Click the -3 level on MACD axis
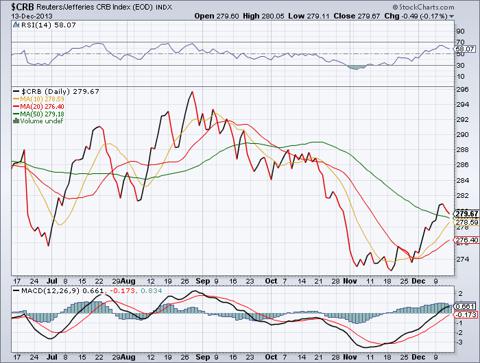This screenshot has width=480, height=363. (x=460, y=342)
